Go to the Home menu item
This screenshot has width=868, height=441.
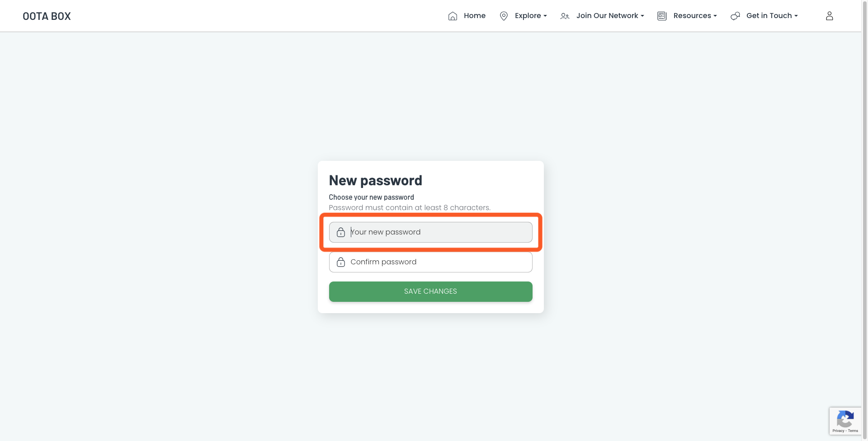(x=475, y=16)
